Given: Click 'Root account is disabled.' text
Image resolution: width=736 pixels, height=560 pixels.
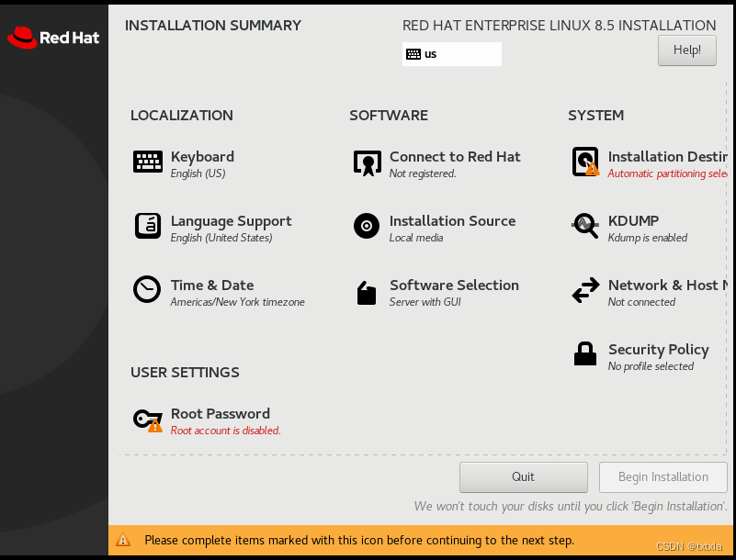Looking at the screenshot, I should click(x=225, y=431).
